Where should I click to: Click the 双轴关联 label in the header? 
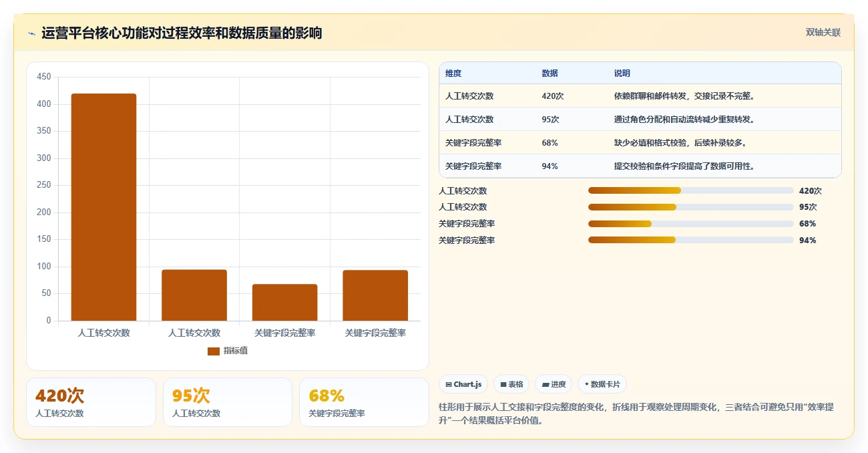[823, 33]
